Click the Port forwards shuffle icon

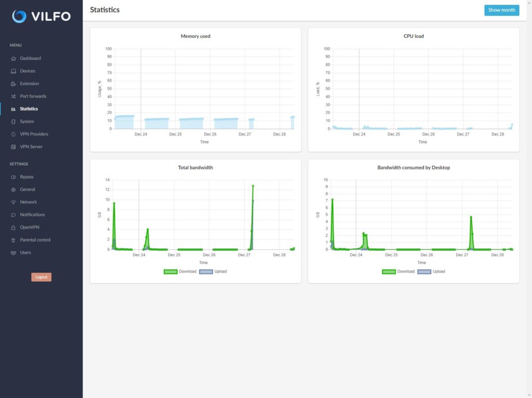point(14,97)
